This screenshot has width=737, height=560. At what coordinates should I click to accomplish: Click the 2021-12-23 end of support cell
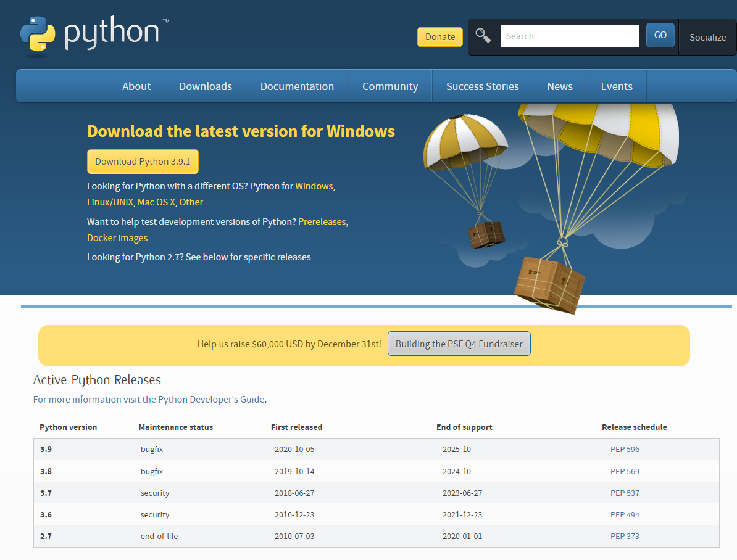[x=462, y=515]
